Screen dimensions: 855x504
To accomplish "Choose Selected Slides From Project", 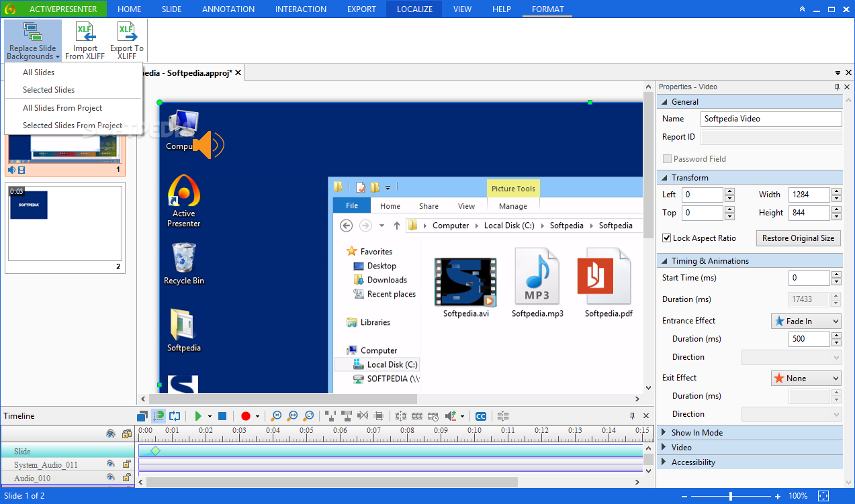I will pyautogui.click(x=73, y=125).
